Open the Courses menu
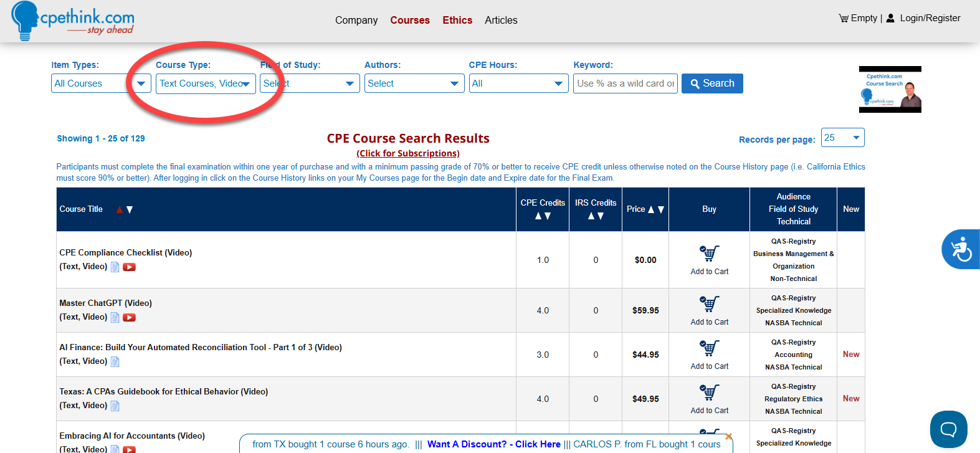The image size is (980, 453). coord(410,20)
